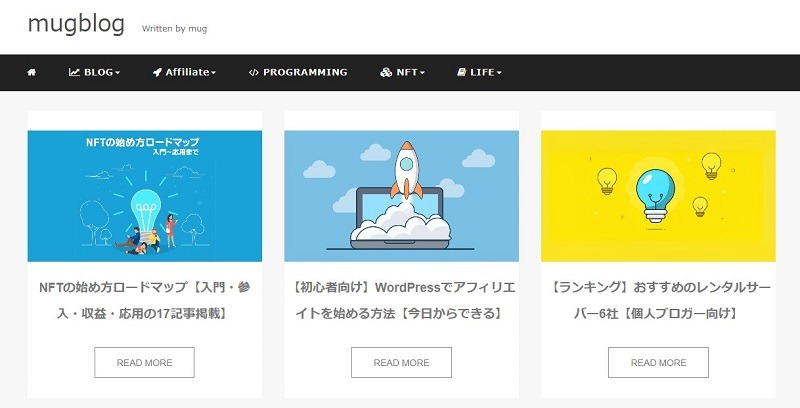Click the chart icon beside BLOG
Viewport: 800px width, 408px height.
pos(74,73)
